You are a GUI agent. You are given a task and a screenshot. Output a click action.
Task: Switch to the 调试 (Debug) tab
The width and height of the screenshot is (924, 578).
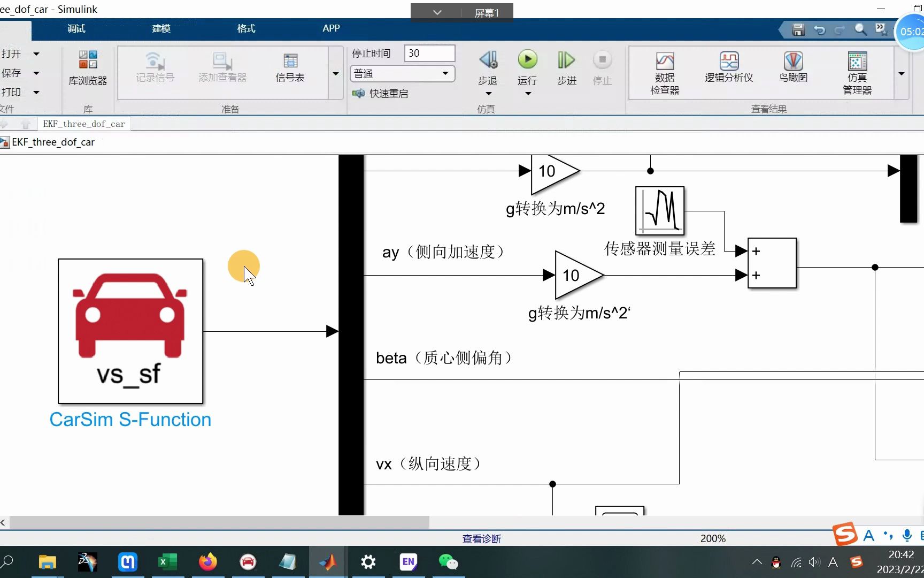pyautogui.click(x=76, y=28)
